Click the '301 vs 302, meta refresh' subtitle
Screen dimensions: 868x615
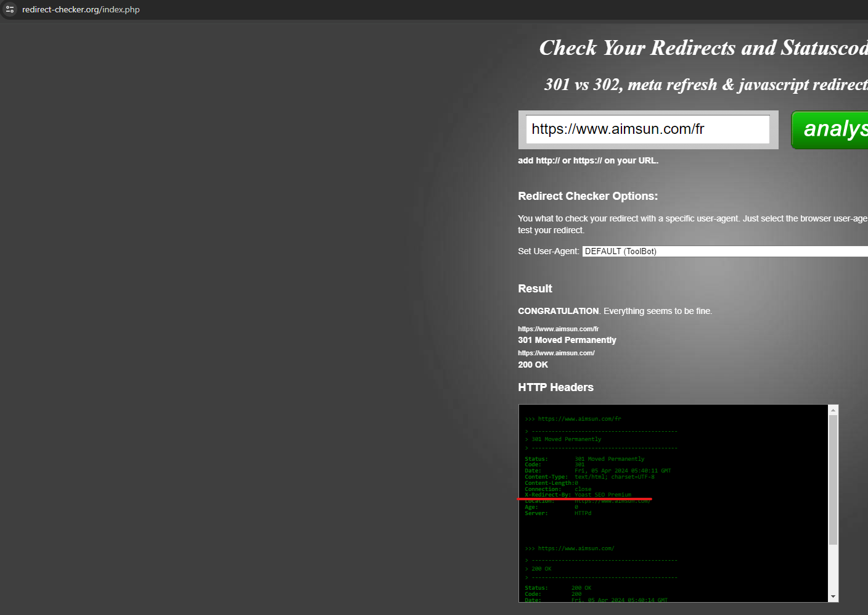pos(706,85)
